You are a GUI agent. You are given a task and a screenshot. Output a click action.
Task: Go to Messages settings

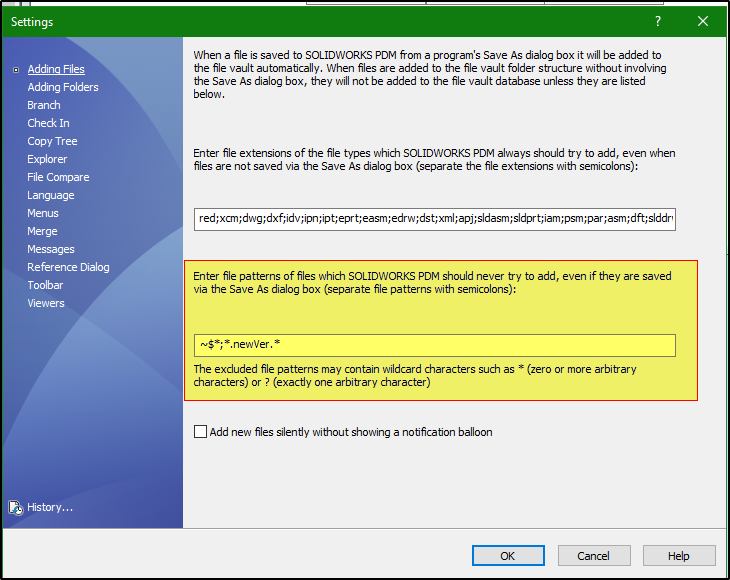click(51, 250)
